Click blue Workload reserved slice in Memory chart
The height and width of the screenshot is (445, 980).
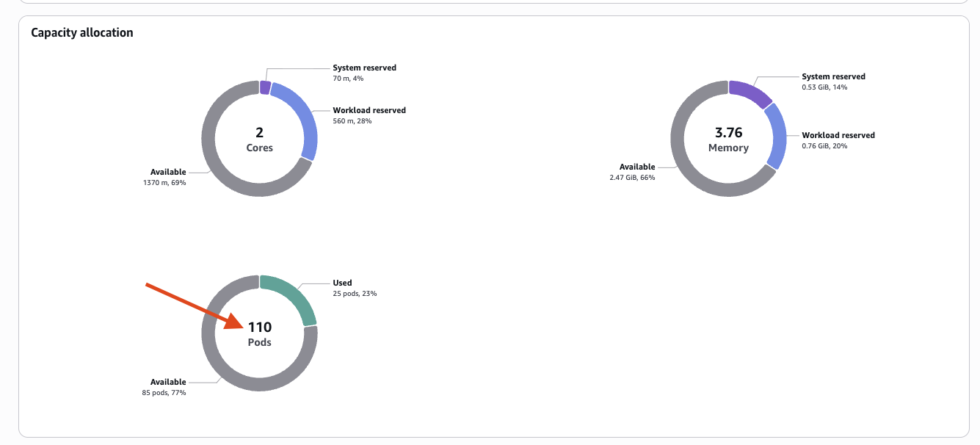tap(778, 136)
